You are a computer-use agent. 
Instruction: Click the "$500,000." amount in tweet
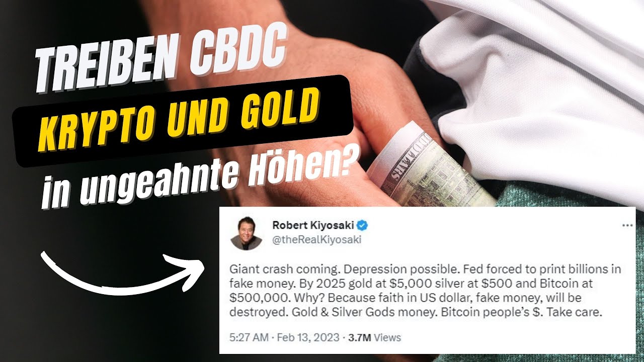[255, 297]
